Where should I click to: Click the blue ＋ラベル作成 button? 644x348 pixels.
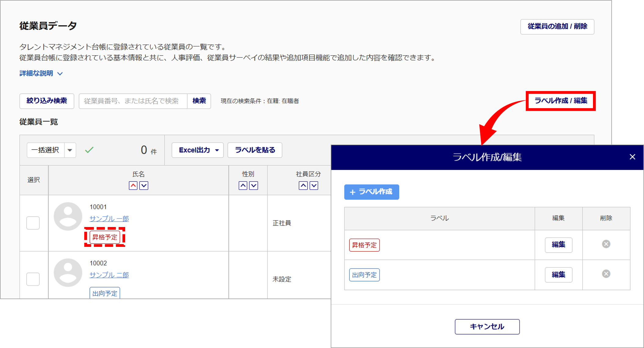point(371,192)
